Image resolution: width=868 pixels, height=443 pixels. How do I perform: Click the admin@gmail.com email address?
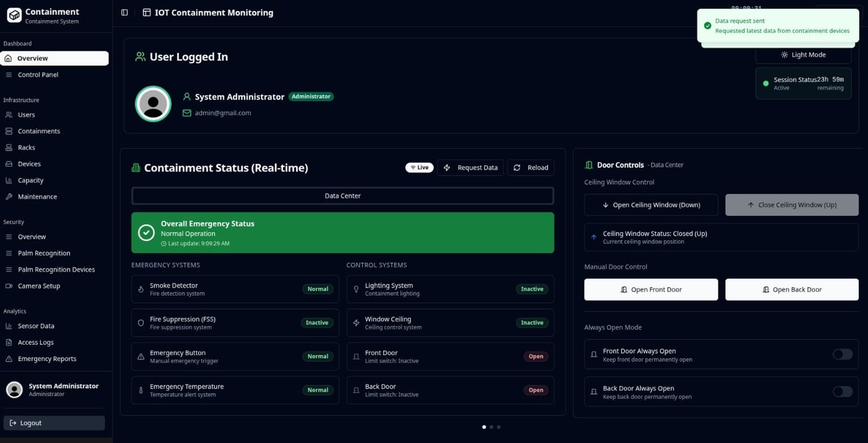click(x=223, y=112)
